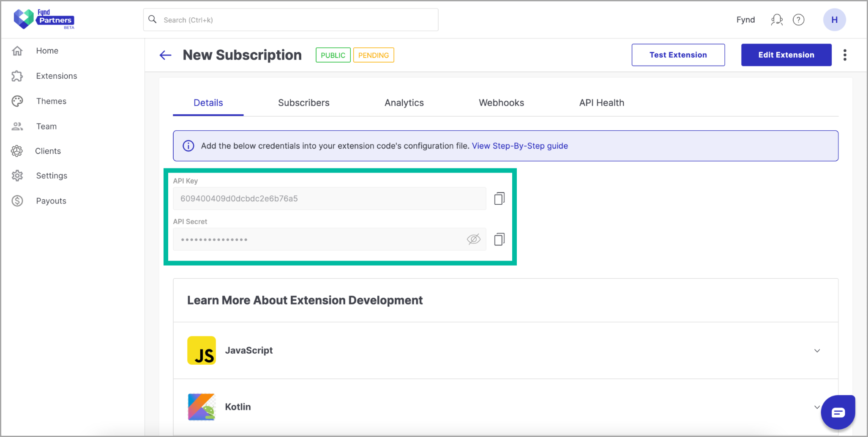Image resolution: width=868 pixels, height=437 pixels.
Task: Click the Fynd organization name
Action: coord(745,20)
